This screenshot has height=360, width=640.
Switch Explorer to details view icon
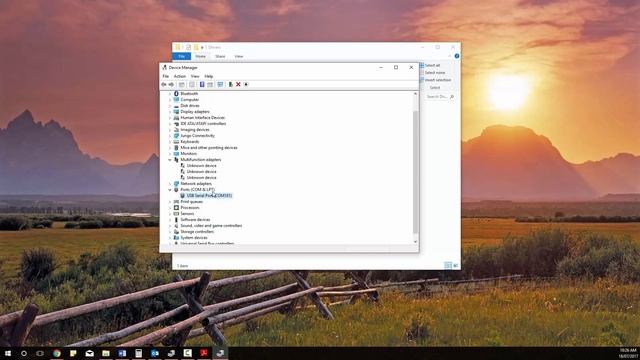click(448, 266)
